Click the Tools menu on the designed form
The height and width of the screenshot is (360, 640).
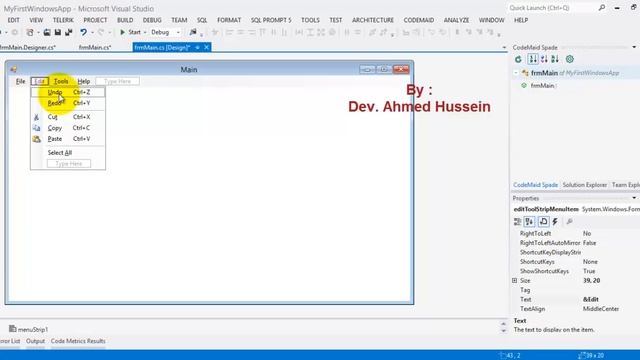tap(61, 81)
